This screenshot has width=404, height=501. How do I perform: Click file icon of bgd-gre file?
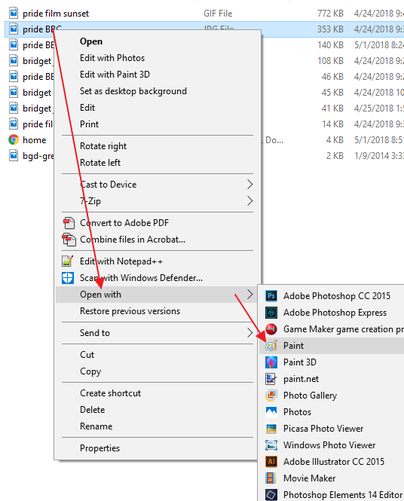pos(13,156)
